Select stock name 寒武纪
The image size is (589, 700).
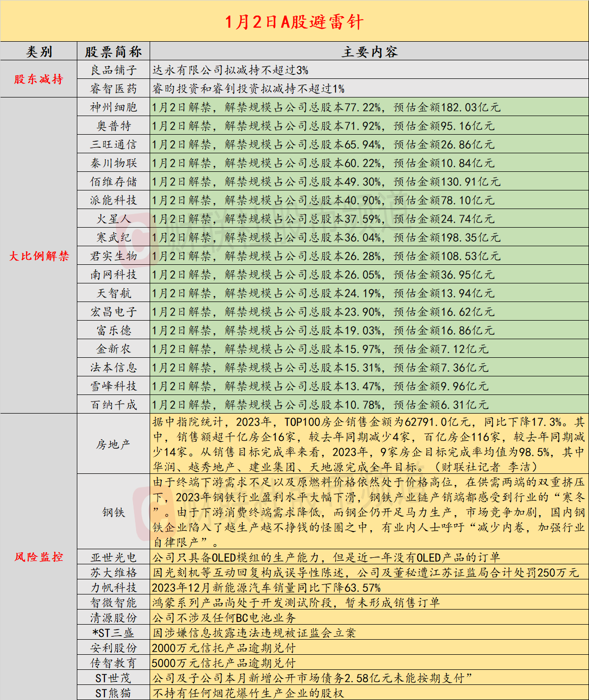(x=113, y=237)
